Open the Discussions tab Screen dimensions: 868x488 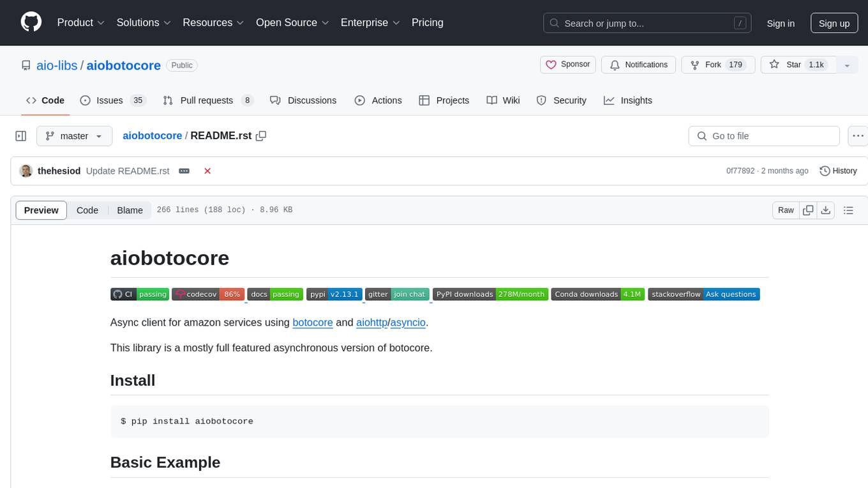[303, 100]
